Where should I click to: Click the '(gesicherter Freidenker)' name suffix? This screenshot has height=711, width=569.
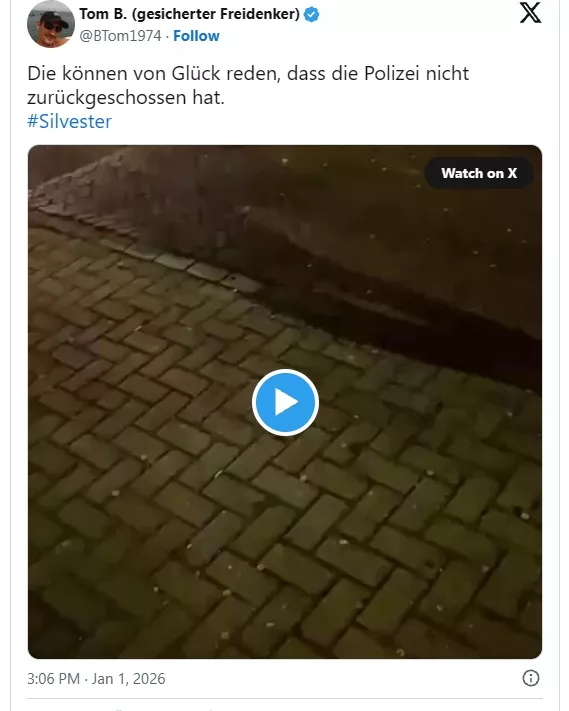point(216,14)
